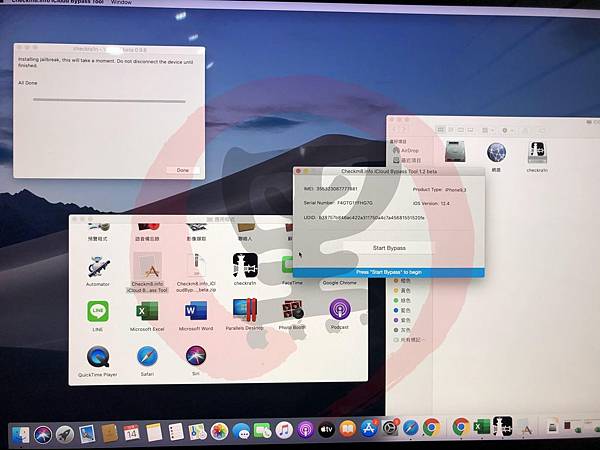Open the Finder action gear dropdown
This screenshot has height=450, width=600.
point(507,130)
